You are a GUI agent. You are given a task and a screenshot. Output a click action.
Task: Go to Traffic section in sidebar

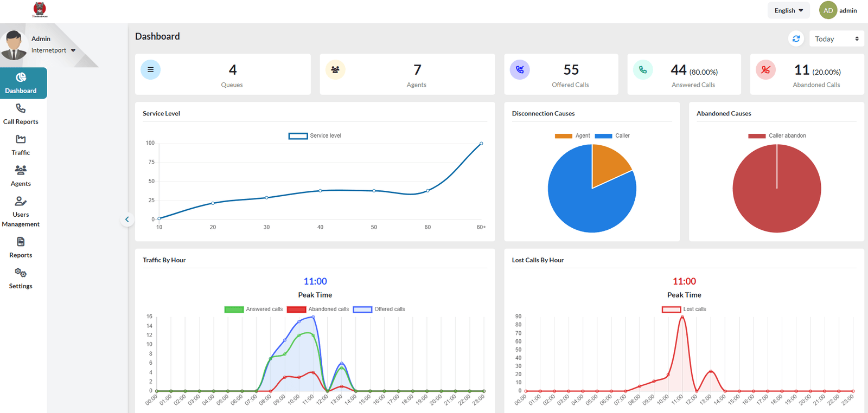point(21,145)
